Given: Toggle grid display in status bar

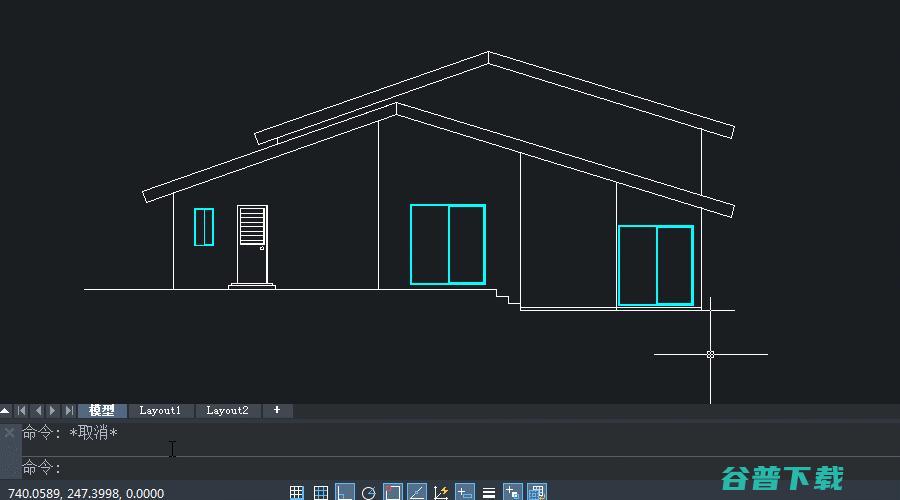Looking at the screenshot, I should click(321, 493).
